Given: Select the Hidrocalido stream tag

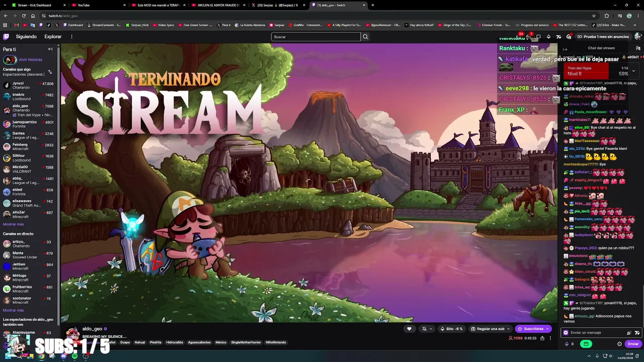Looking at the screenshot, I should tap(175, 342).
